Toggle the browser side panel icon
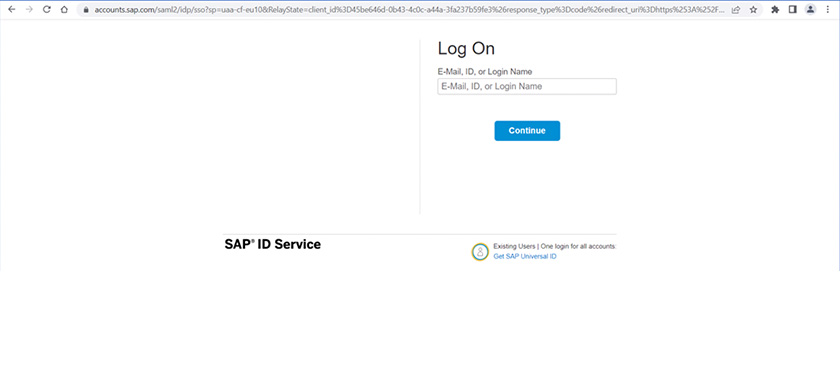 (x=793, y=9)
